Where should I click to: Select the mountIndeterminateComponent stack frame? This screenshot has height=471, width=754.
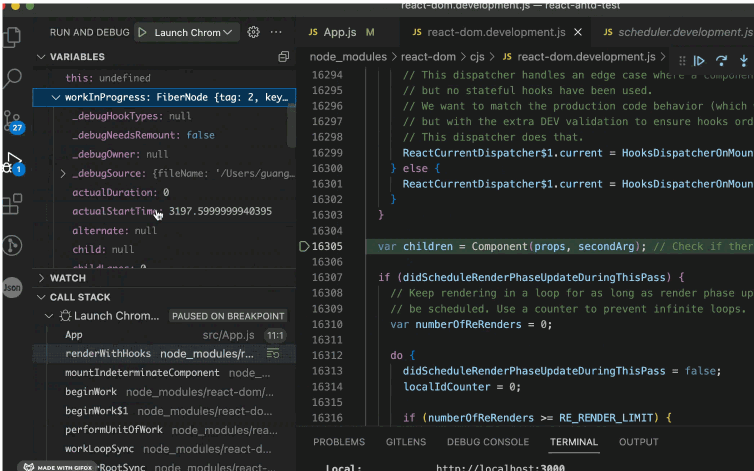point(164,373)
